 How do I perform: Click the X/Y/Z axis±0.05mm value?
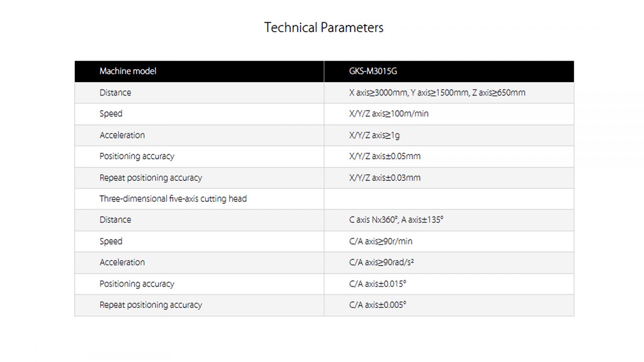(x=385, y=156)
